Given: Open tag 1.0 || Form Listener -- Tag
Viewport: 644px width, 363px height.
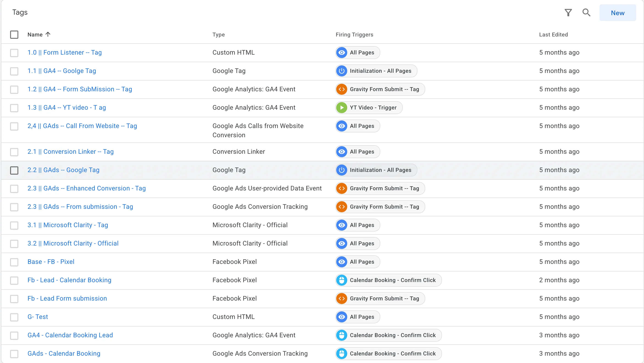Looking at the screenshot, I should coord(64,52).
